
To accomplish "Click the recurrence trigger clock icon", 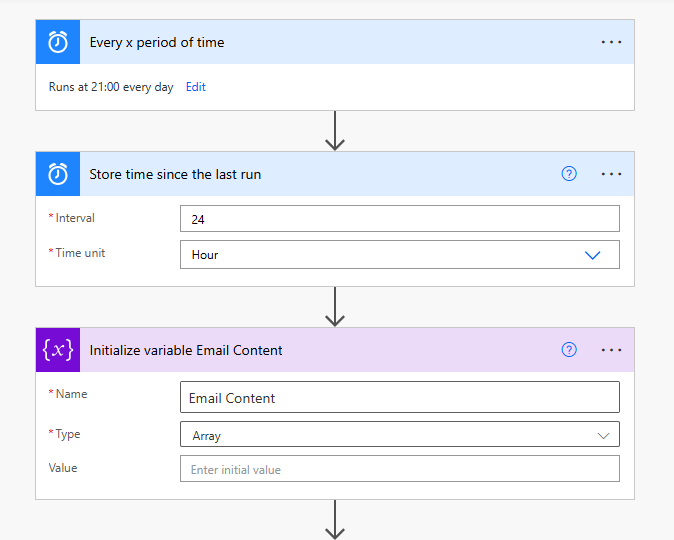I will pyautogui.click(x=58, y=43).
